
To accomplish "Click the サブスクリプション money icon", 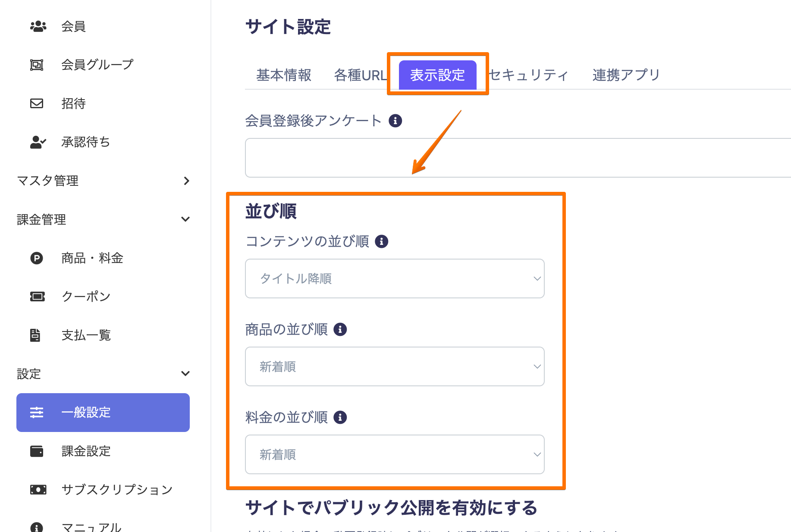I will coord(38,490).
